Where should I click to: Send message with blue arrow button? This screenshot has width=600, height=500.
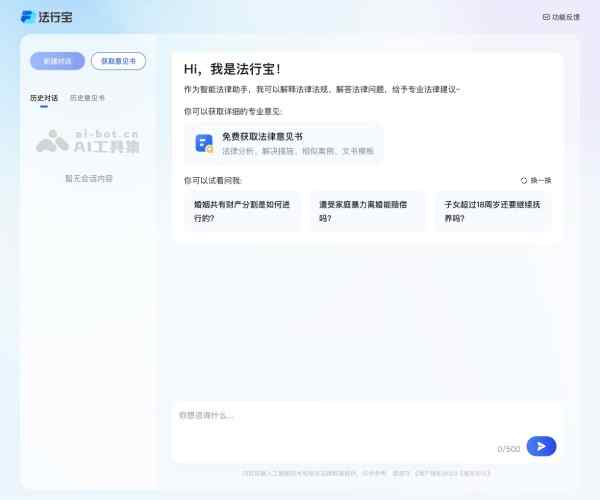541,446
